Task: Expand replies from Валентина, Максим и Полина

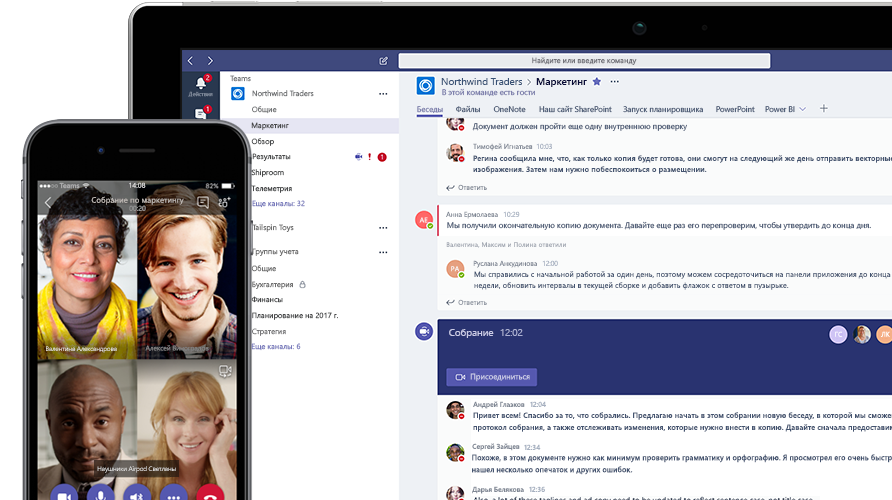Action: 506,245
